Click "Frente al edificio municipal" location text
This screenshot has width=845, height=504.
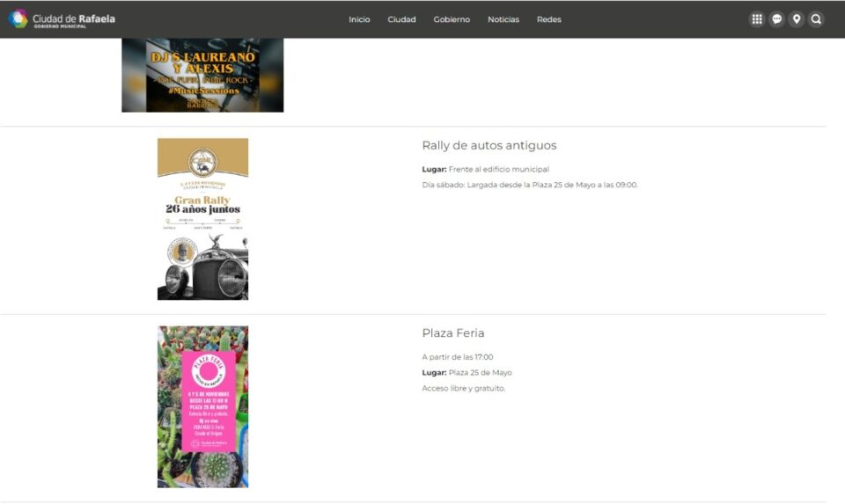498,169
